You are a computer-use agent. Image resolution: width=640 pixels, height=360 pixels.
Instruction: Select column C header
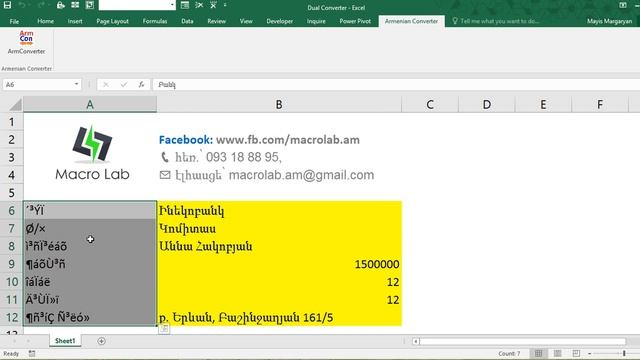point(430,104)
